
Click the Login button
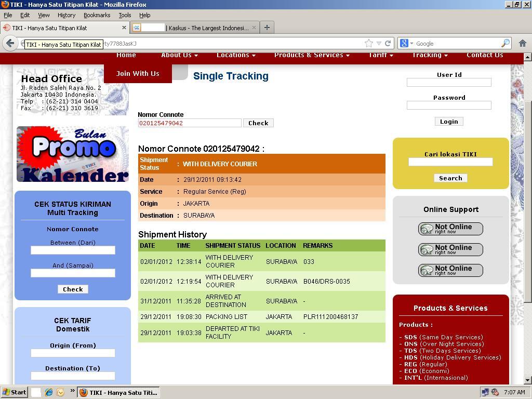click(x=449, y=122)
